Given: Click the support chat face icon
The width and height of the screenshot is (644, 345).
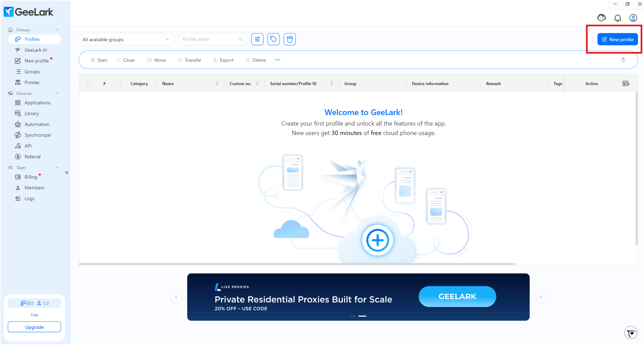Looking at the screenshot, I should [601, 18].
